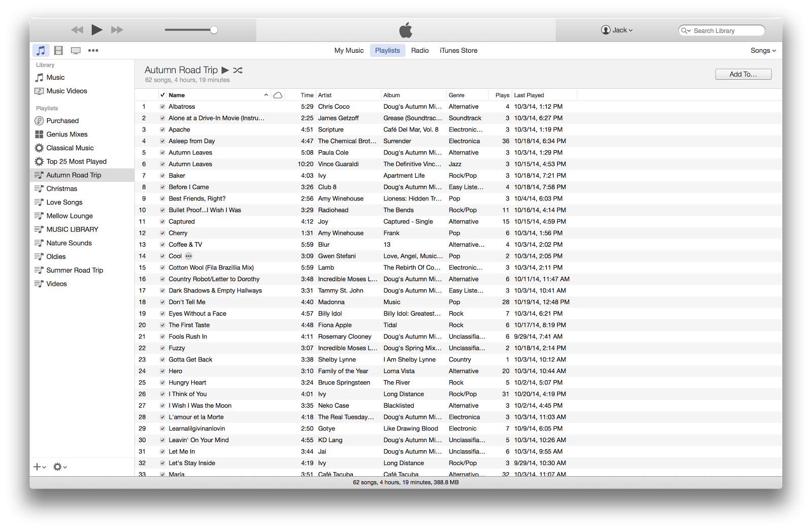Click the ellipsis next to Cool
Screen dimensions: 812x530
tap(189, 256)
